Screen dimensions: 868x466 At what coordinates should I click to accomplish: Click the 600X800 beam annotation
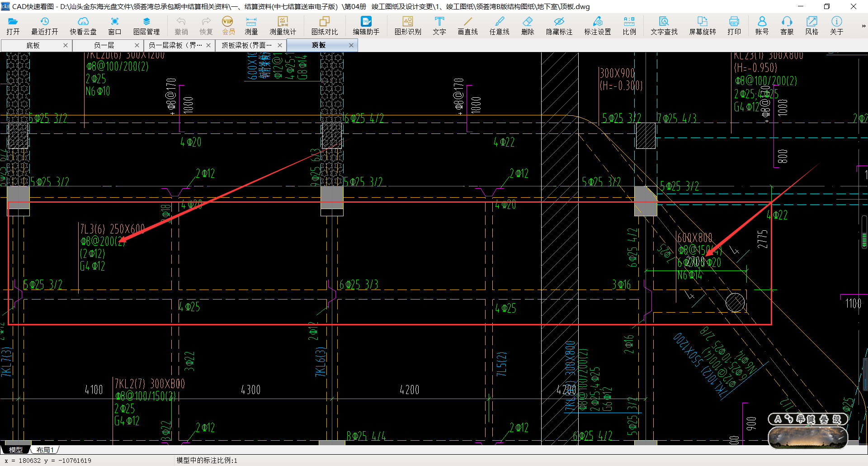click(694, 238)
